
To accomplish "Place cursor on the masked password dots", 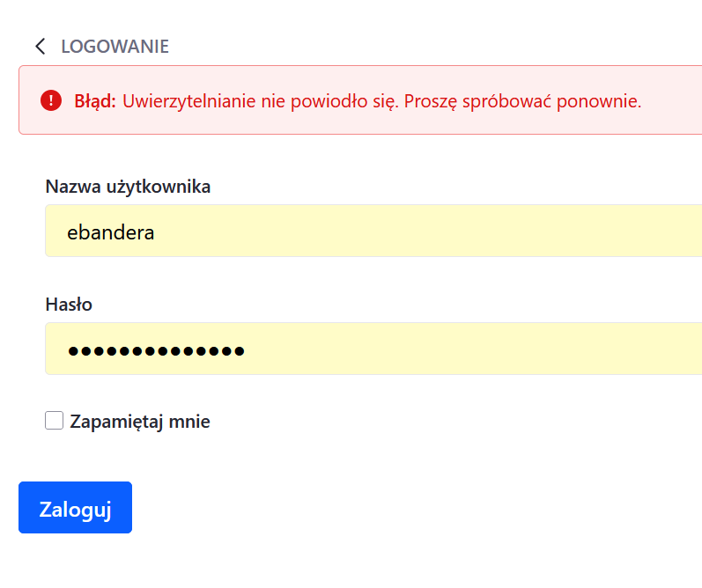I will tap(156, 350).
